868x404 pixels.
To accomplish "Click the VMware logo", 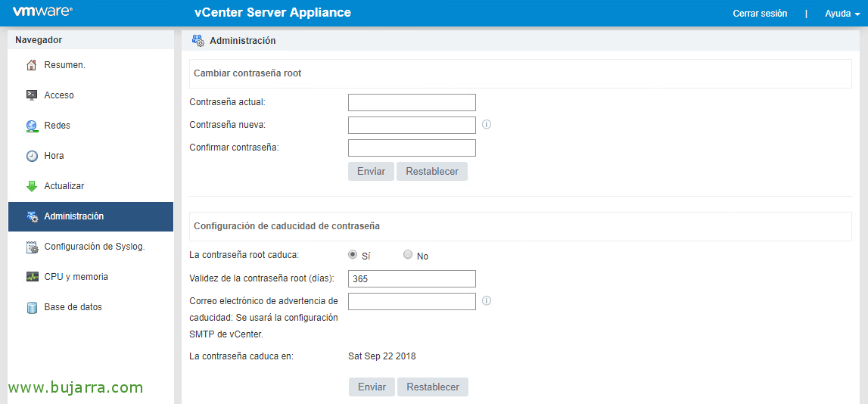I will click(42, 12).
